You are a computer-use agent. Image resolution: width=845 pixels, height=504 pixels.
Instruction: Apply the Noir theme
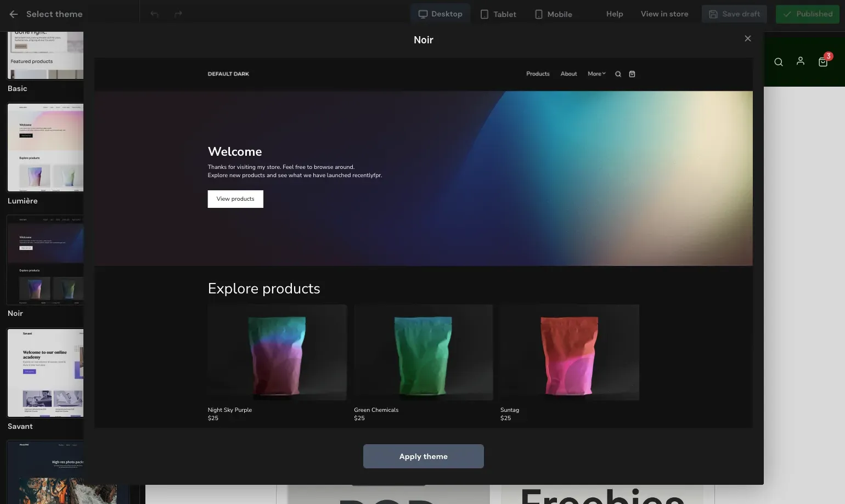click(424, 456)
